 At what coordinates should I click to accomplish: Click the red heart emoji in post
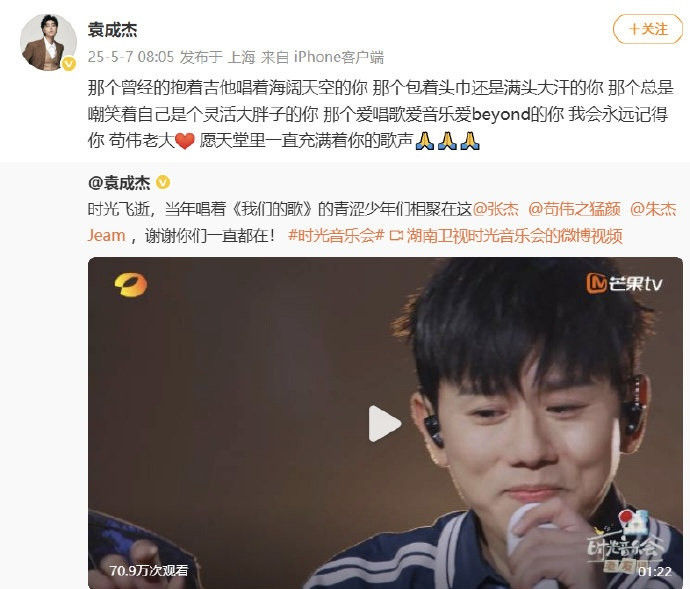pos(185,141)
